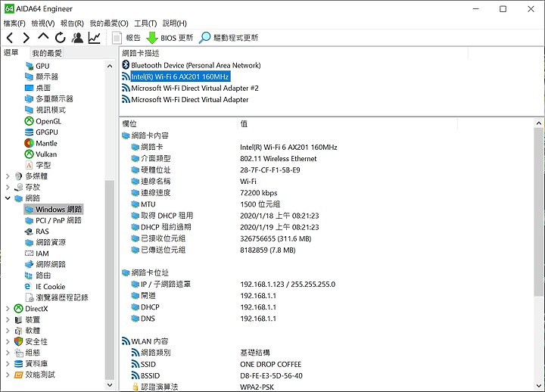Viewport: 545px width, 392px height.
Task: Start 驅動程式更新 from the toolbar
Action: (229, 38)
